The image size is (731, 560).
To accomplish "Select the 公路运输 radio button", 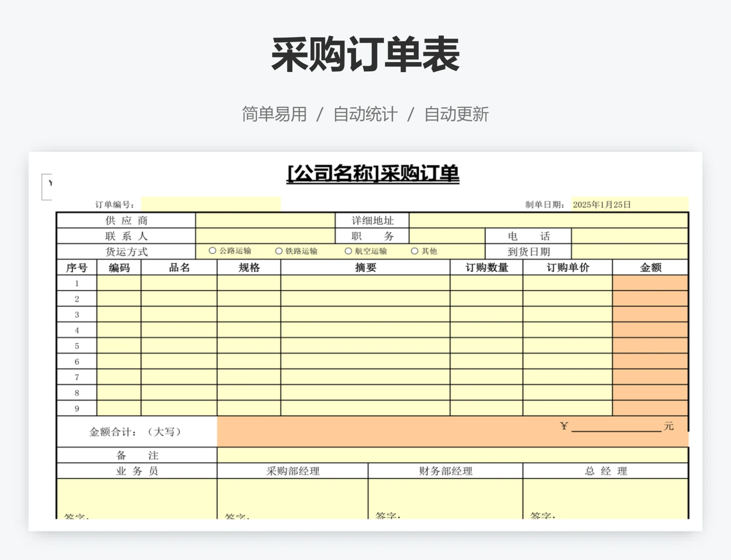I will (x=212, y=251).
